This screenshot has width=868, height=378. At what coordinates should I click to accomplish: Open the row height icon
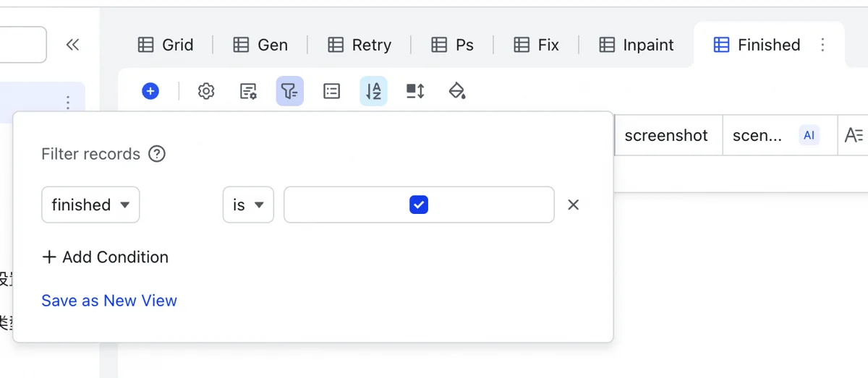415,91
